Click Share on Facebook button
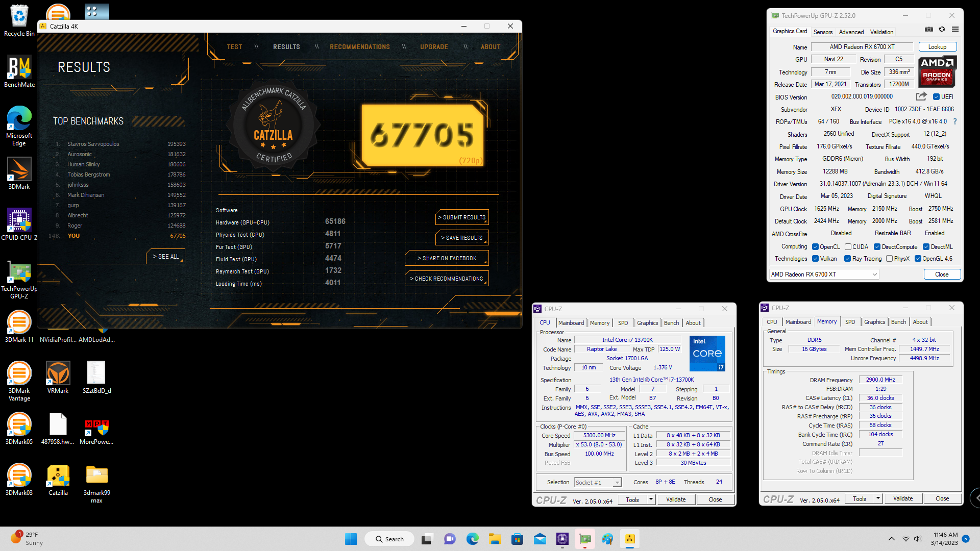 447,258
